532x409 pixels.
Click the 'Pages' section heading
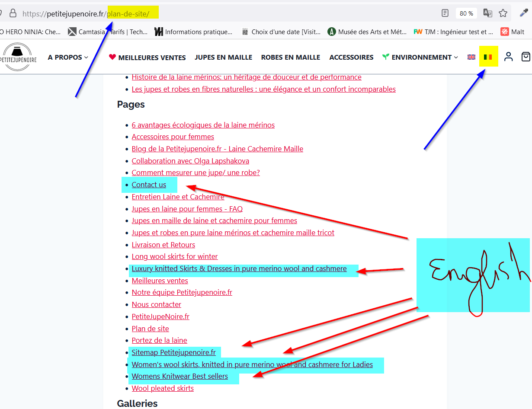pos(131,104)
